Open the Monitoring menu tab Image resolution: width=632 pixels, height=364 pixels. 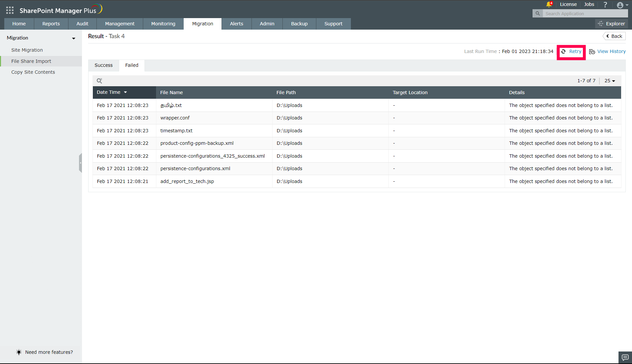(x=163, y=24)
